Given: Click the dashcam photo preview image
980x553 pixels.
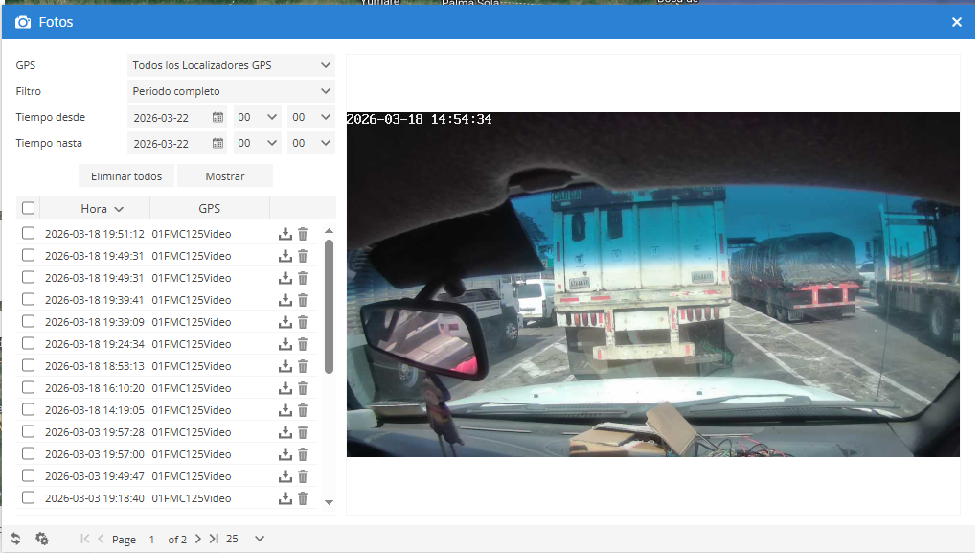Looking at the screenshot, I should tap(653, 285).
